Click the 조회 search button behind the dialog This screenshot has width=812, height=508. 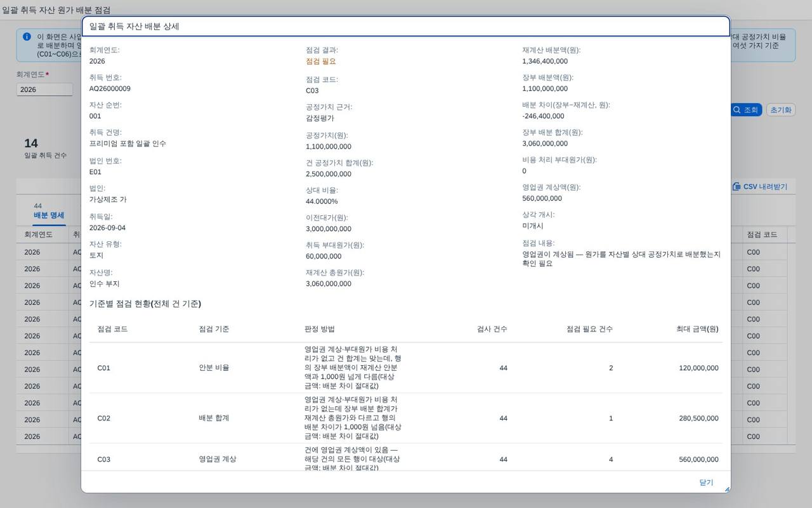click(x=745, y=110)
